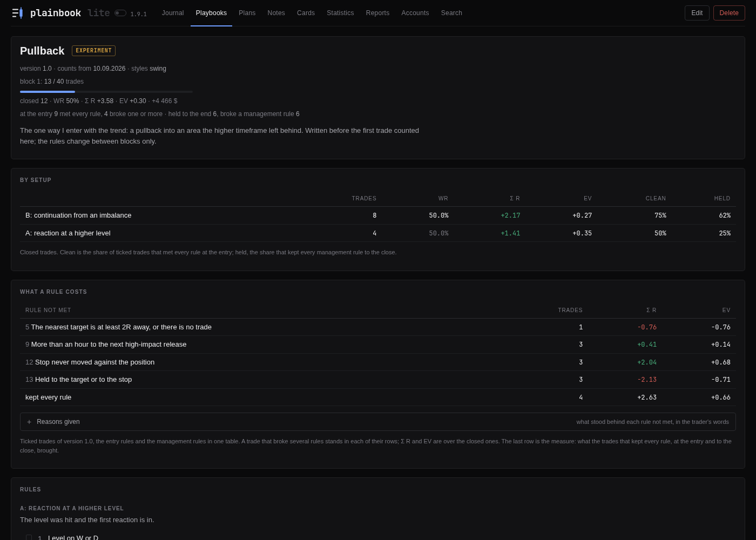The image size is (756, 540).
Task: Tick the checkbox for rule 1 Level on W or D
Action: click(29, 538)
